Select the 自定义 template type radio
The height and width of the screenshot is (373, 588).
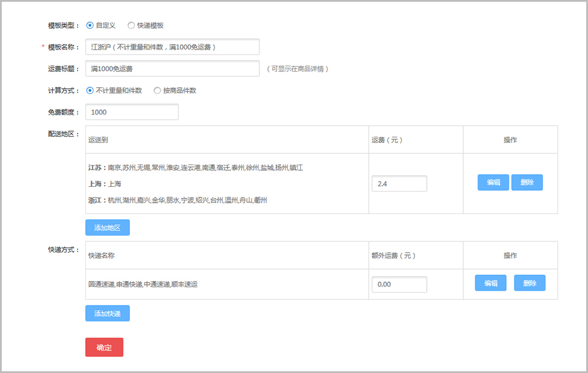coord(89,25)
